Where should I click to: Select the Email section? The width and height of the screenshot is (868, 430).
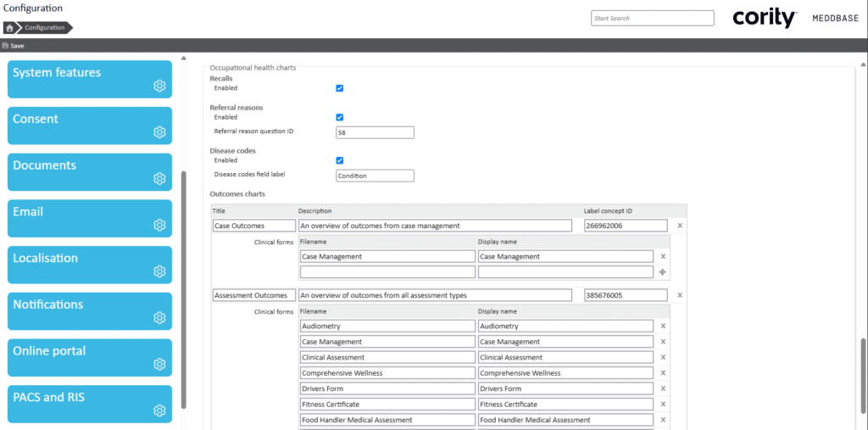coord(90,218)
